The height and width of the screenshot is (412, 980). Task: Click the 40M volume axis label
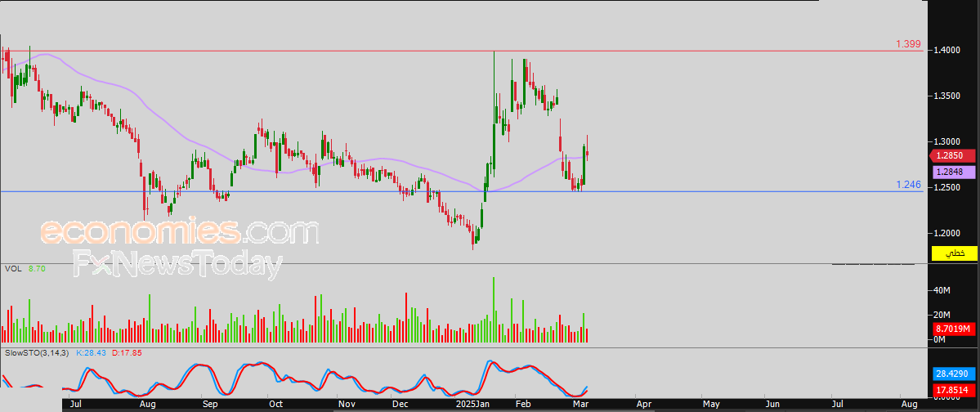tap(942, 291)
